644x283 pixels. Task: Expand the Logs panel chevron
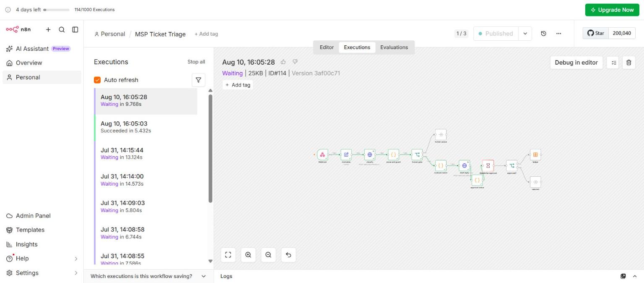point(635,276)
